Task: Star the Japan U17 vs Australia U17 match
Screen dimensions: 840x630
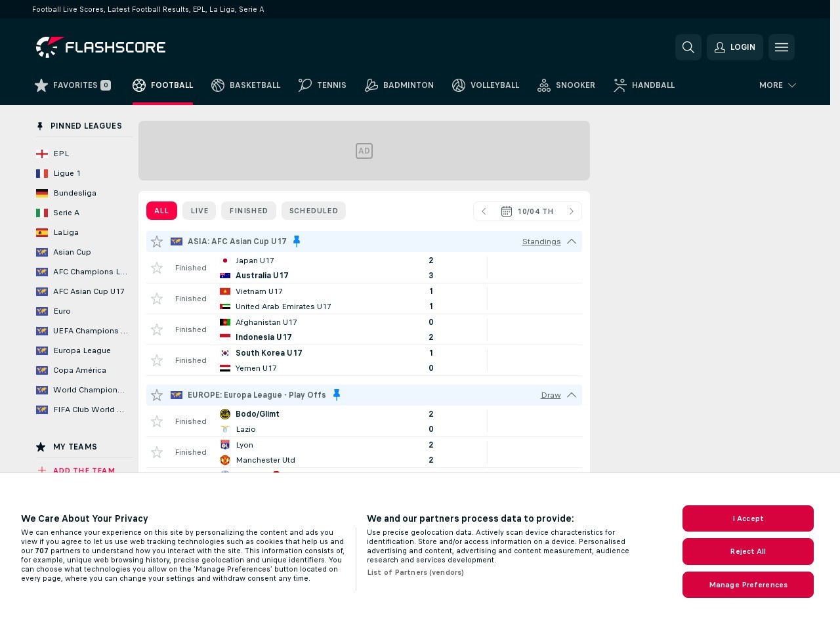Action: click(x=157, y=268)
